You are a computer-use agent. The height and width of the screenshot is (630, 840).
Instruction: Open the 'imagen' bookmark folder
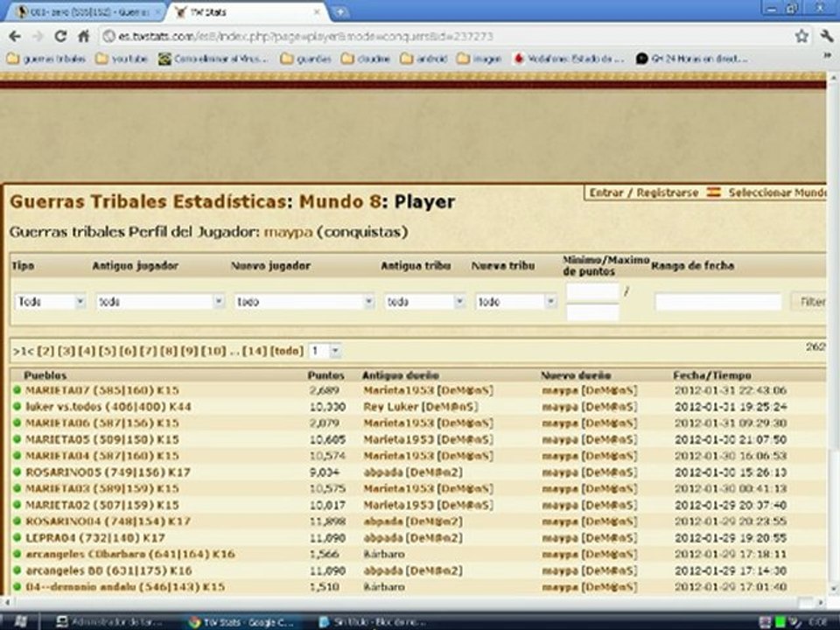479,59
